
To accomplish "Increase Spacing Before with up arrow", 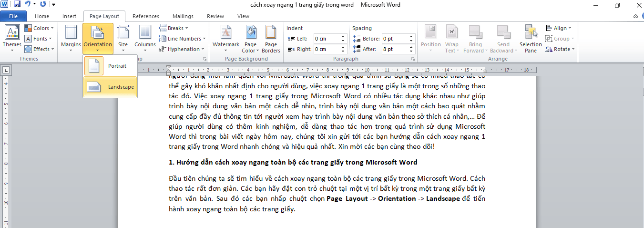I will (411, 37).
